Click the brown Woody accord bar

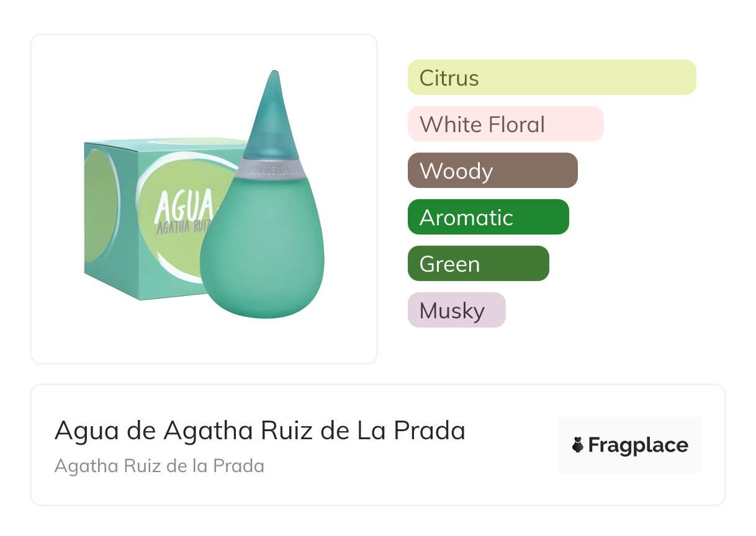pos(492,171)
